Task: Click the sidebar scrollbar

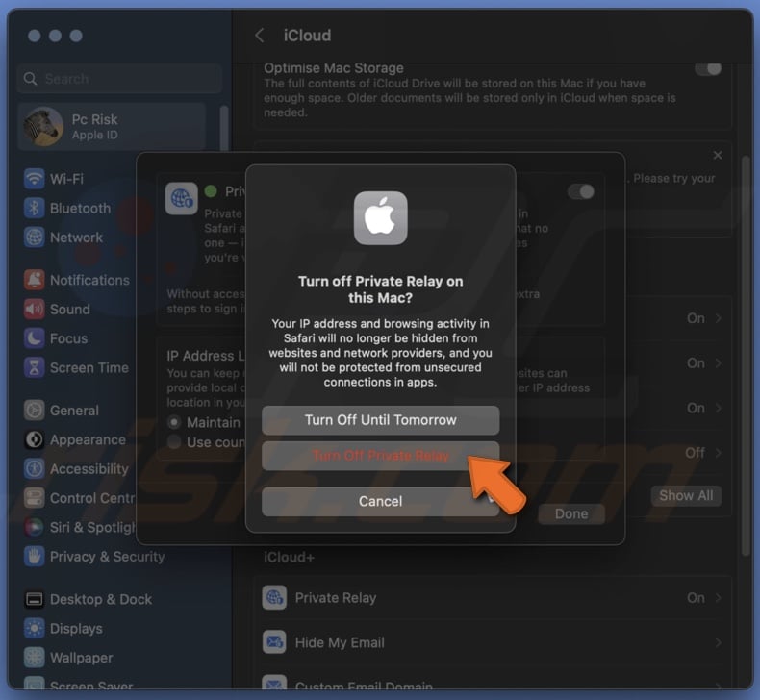Action: click(224, 128)
